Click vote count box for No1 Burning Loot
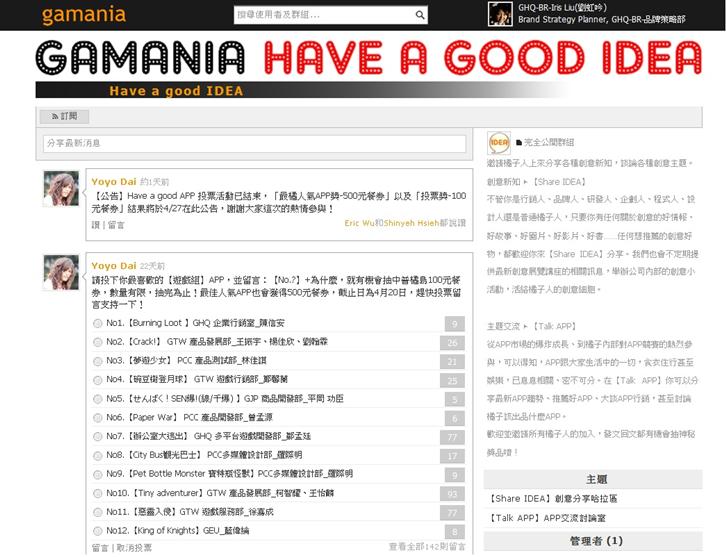Image resolution: width=726 pixels, height=557 pixels. [454, 324]
